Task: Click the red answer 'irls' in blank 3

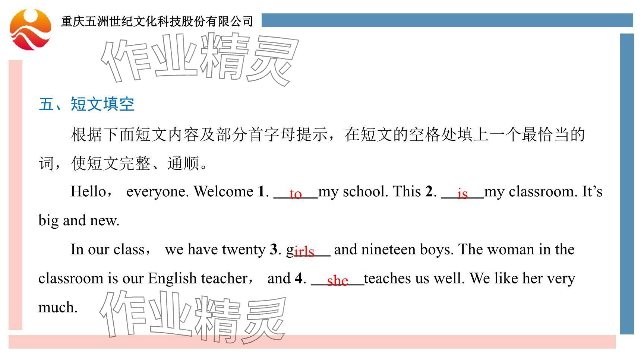Action: tap(304, 252)
